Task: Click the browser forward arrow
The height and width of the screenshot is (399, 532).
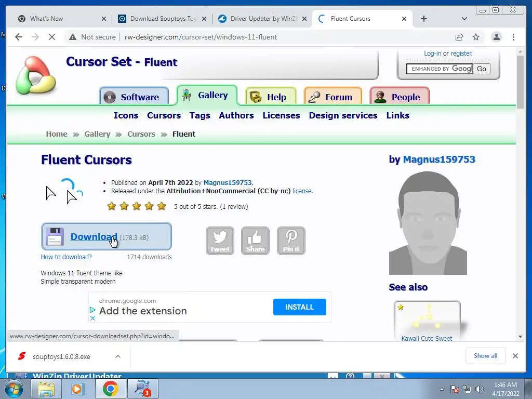Action: [35, 37]
